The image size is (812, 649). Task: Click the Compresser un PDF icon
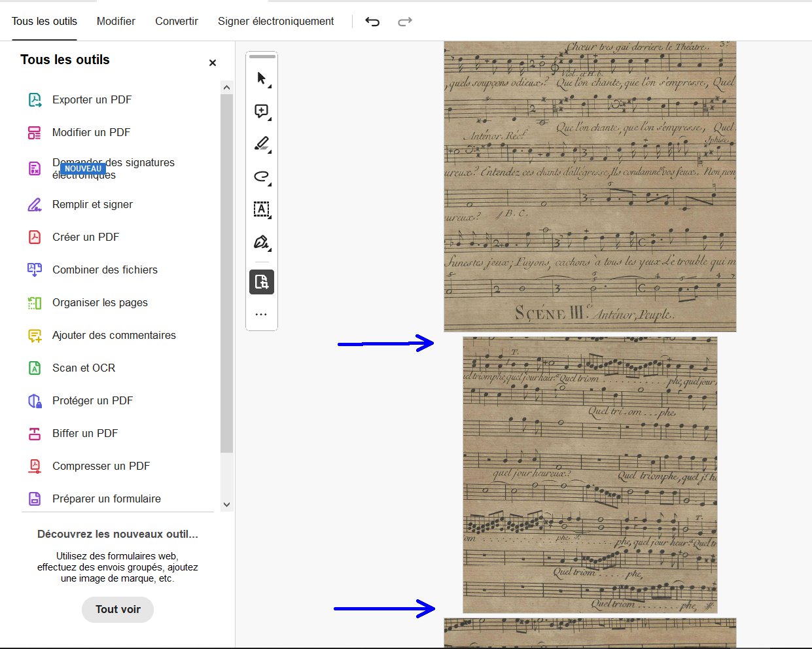35,466
